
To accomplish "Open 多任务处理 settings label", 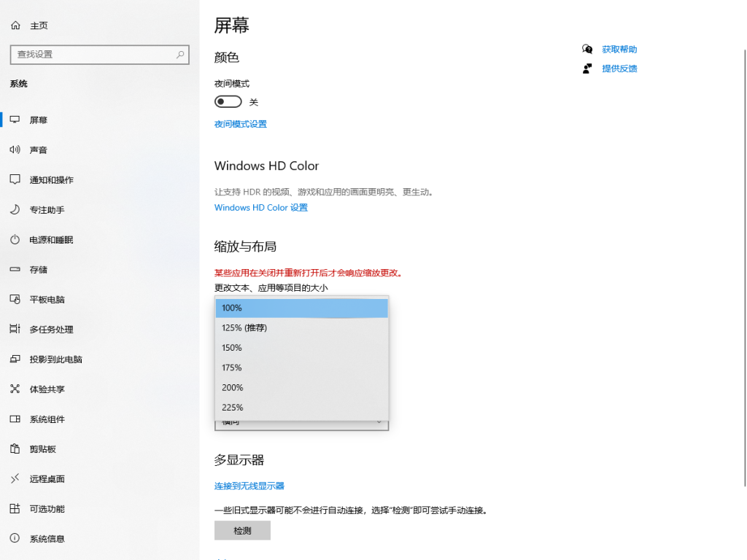I will click(52, 330).
